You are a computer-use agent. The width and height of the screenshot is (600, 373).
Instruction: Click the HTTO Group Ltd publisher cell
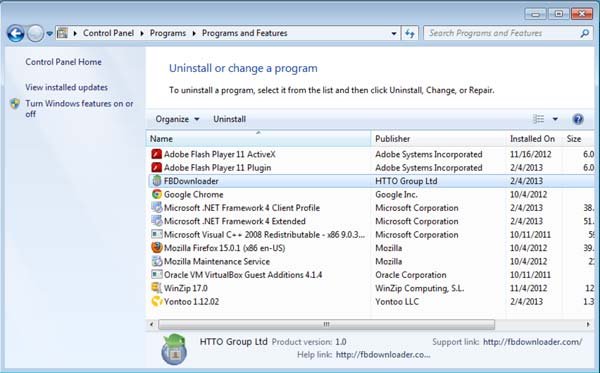click(x=406, y=181)
